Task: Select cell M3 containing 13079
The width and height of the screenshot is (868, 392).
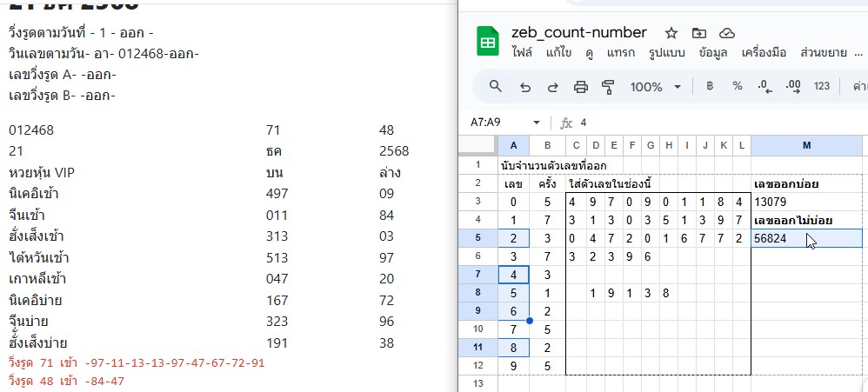Action: [807, 202]
